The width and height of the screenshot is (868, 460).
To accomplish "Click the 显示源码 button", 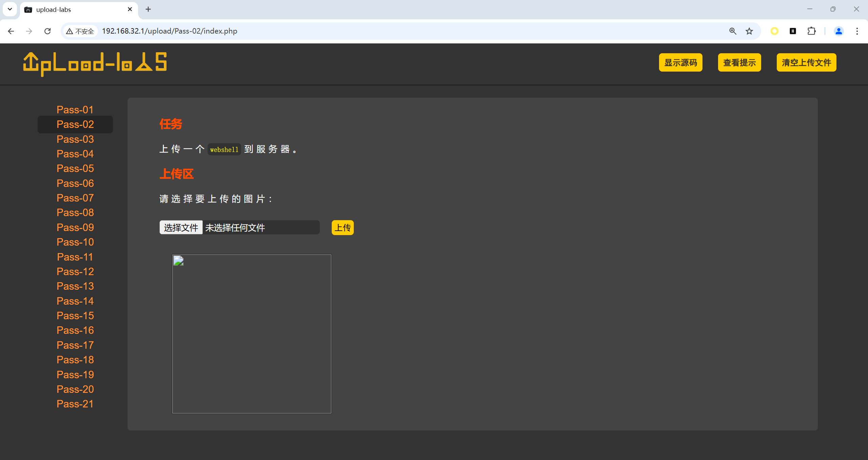I will tap(680, 62).
